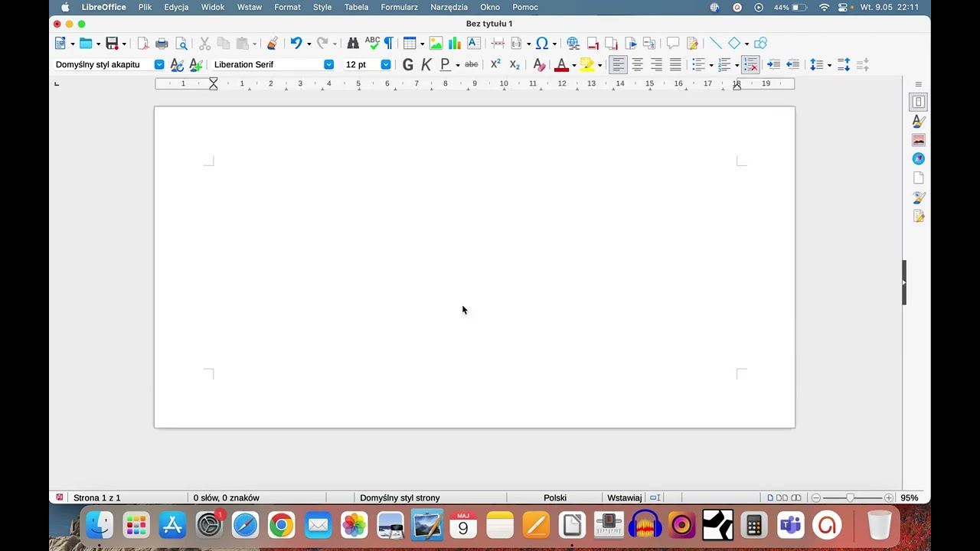Click the word count field in status bar
The height and width of the screenshot is (551, 980).
coord(227,497)
